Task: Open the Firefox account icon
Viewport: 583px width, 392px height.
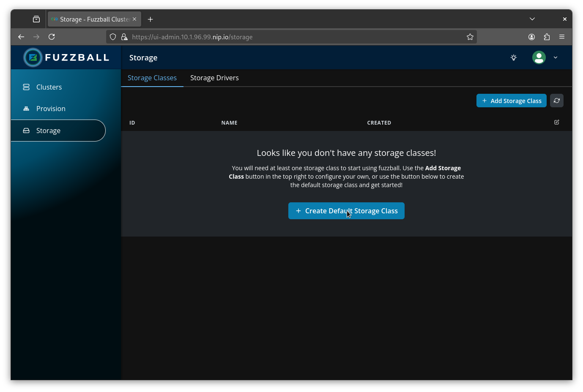Action: click(x=531, y=37)
